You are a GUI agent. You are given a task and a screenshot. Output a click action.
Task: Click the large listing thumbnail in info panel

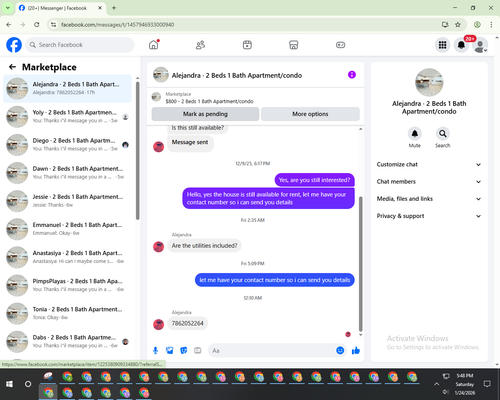coord(429,82)
